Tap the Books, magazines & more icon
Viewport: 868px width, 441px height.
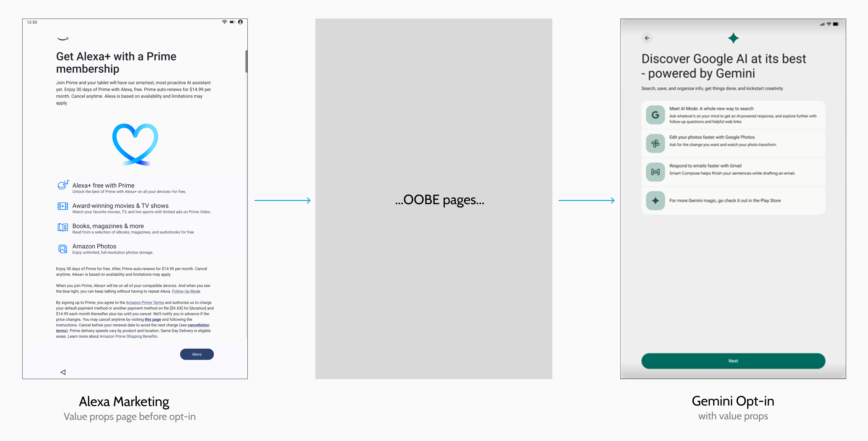[63, 227]
